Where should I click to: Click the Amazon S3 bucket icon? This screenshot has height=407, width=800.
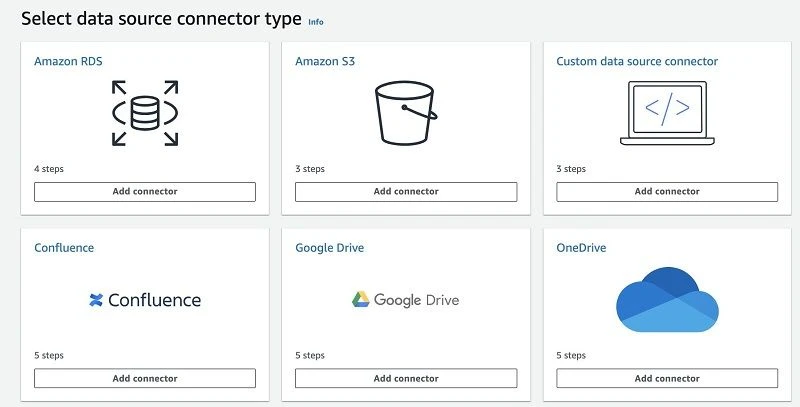pyautogui.click(x=406, y=113)
